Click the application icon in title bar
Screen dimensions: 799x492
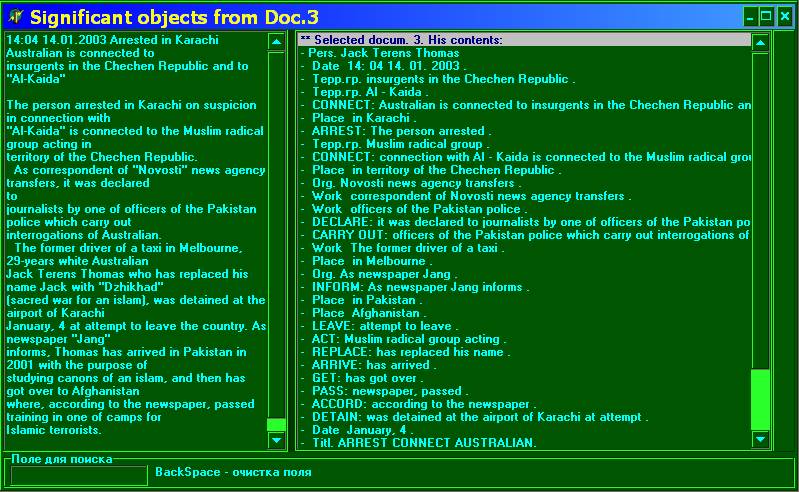click(x=16, y=17)
